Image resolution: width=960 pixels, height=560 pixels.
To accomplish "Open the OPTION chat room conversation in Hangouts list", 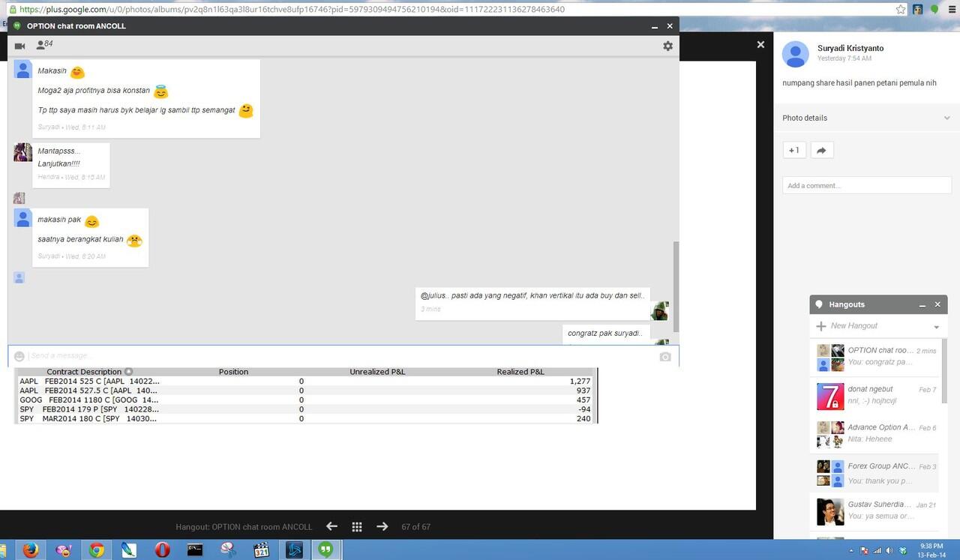I will tap(876, 357).
